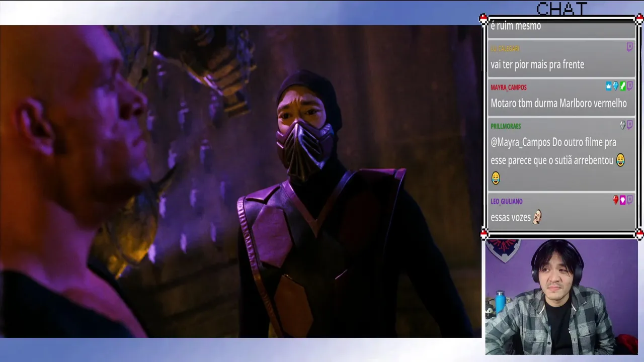644x362 pixels.
Task: Open LEO_GIULIANO's username in chat
Action: (507, 202)
